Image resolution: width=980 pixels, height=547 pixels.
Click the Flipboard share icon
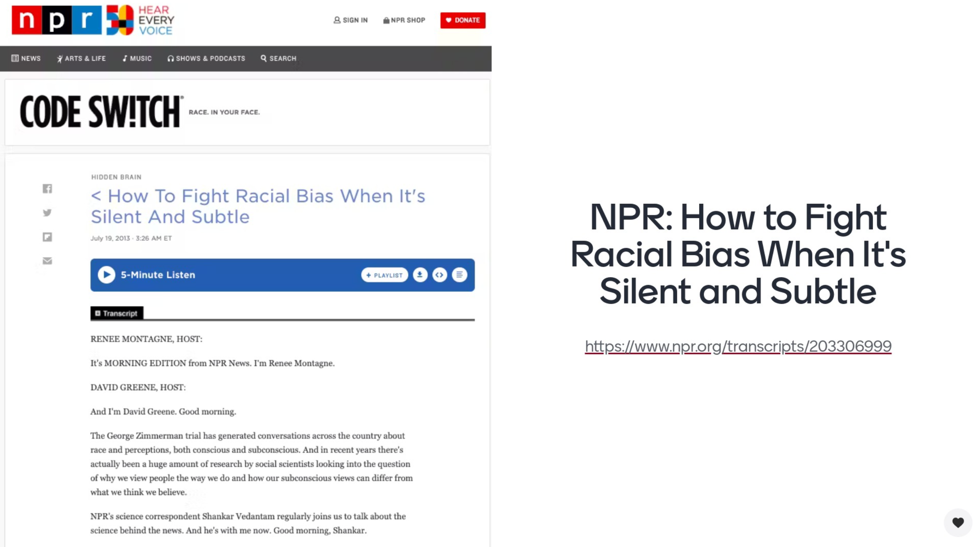point(47,237)
